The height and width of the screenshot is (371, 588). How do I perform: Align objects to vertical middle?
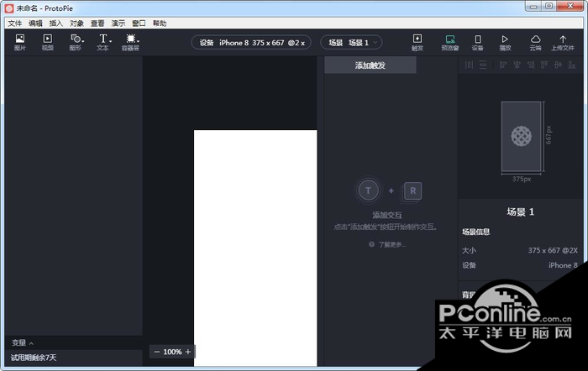558,65
